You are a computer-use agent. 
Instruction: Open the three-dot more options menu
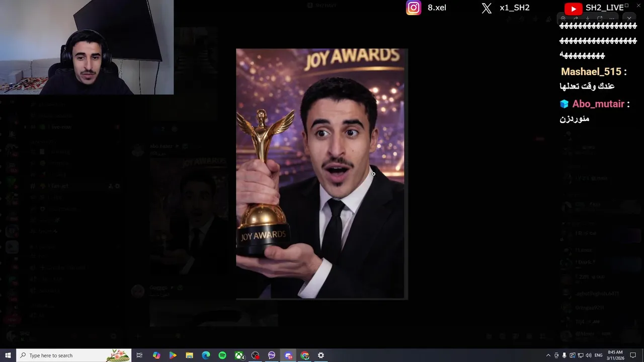(x=612, y=19)
